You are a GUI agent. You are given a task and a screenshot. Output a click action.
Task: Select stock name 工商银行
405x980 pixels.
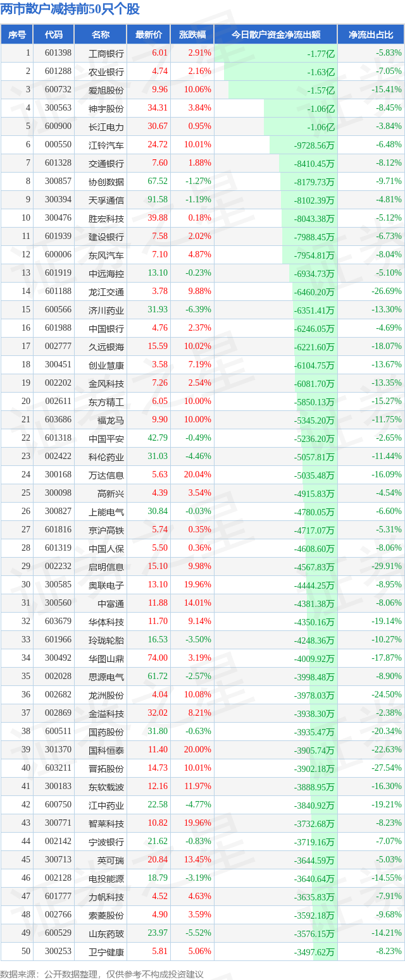pos(106,54)
